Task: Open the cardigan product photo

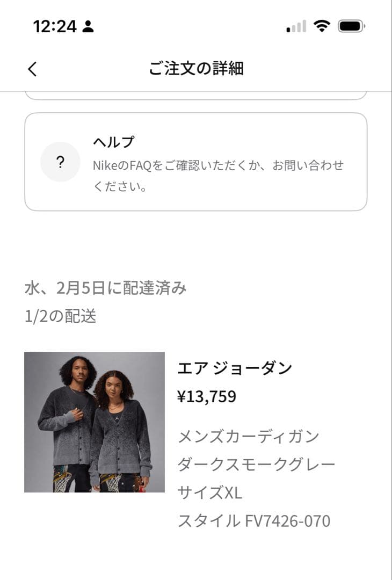Action: (x=95, y=422)
